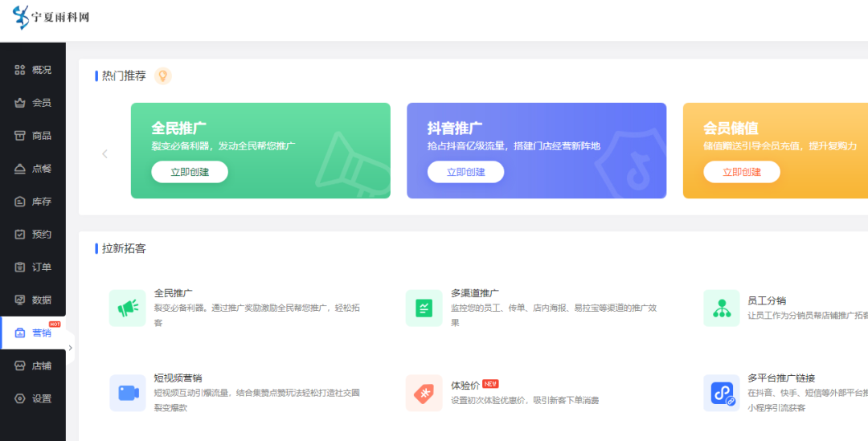Click the 营销 icon in sidebar
Image resolution: width=868 pixels, height=441 pixels.
20,333
